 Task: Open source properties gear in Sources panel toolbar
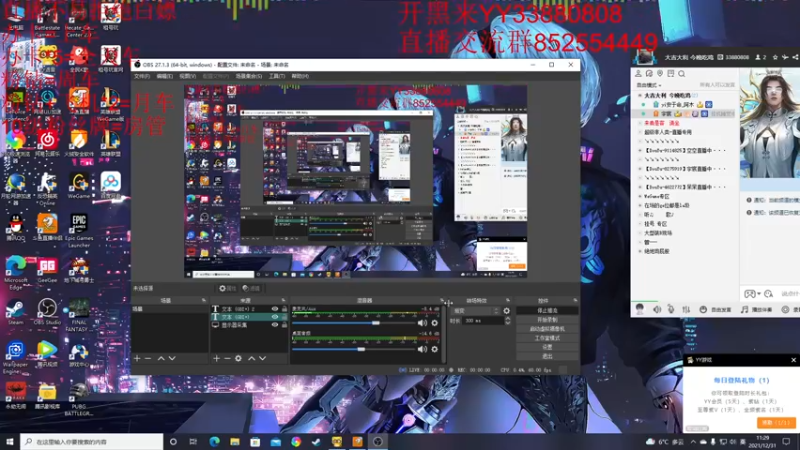(238, 359)
